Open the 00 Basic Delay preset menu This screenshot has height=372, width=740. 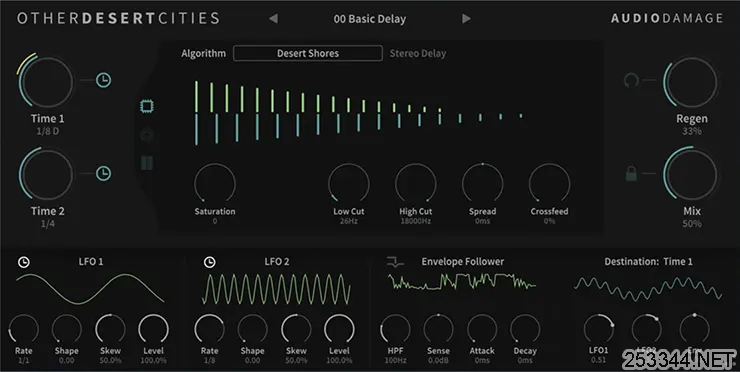[370, 19]
